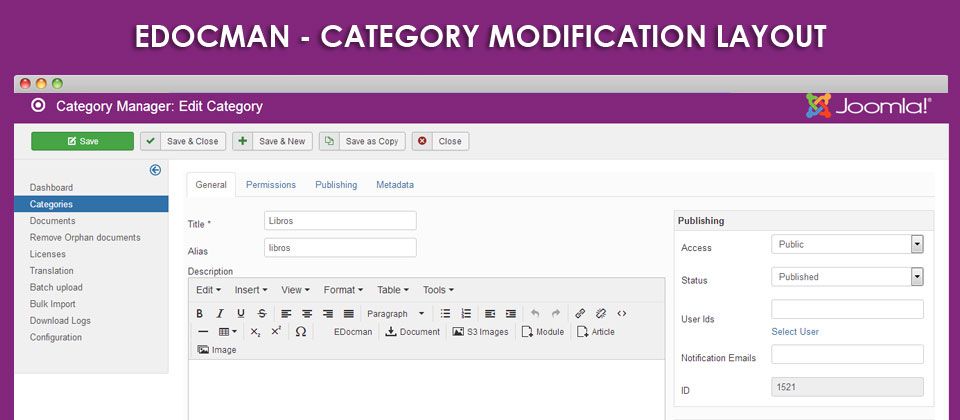
Task: Open Documents in the sidebar
Action: [x=53, y=221]
